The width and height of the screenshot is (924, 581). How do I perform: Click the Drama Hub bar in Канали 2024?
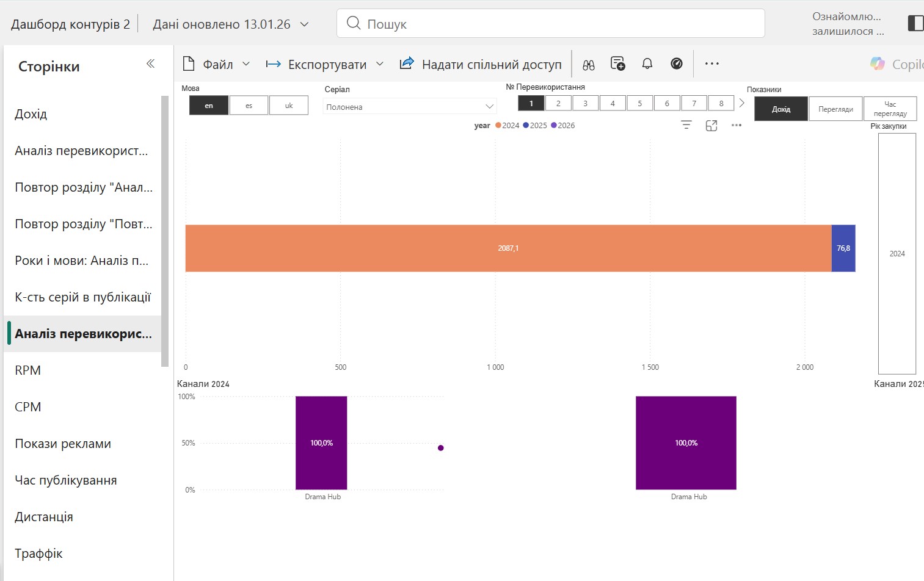tap(321, 443)
